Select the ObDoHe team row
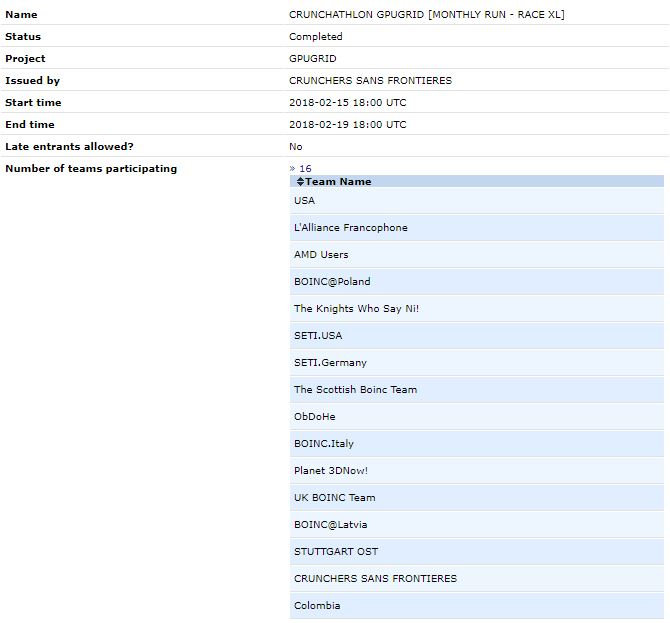670x623 pixels. (x=477, y=416)
